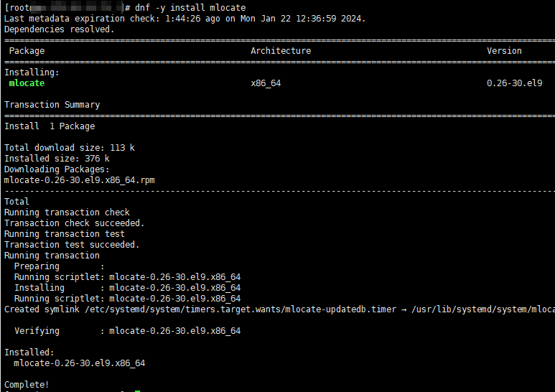Click the 'Complete!' message
555x392 pixels.
27,385
